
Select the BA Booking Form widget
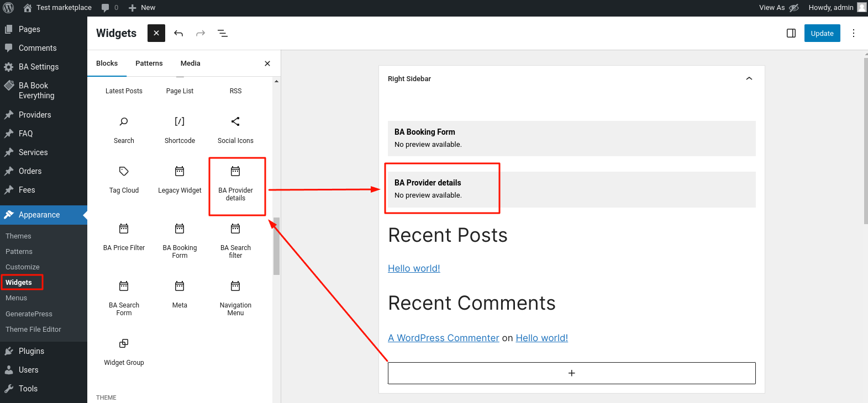[572, 139]
